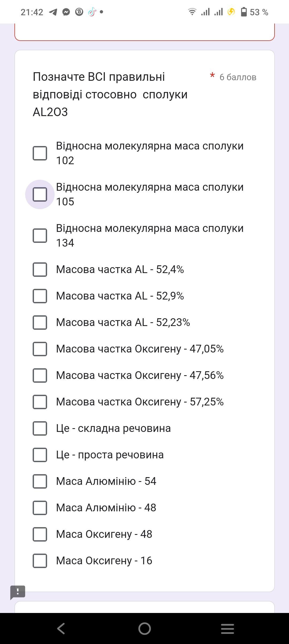Open recent apps via three-line icon

click(x=227, y=629)
